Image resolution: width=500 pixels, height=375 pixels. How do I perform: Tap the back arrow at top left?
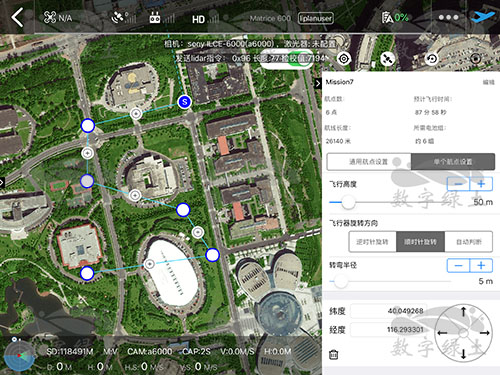[x=17, y=17]
